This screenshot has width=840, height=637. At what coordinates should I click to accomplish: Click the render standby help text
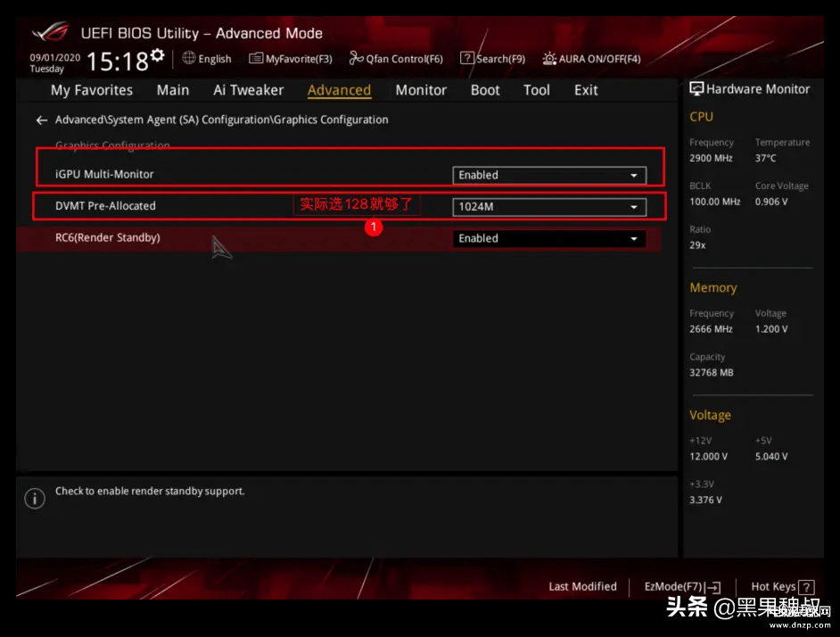point(150,492)
